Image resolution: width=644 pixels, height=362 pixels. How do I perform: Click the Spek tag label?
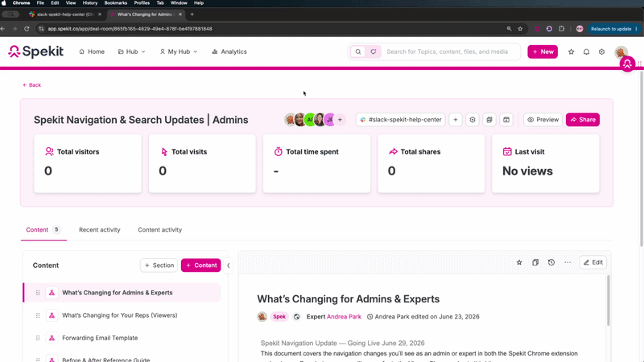(x=279, y=316)
